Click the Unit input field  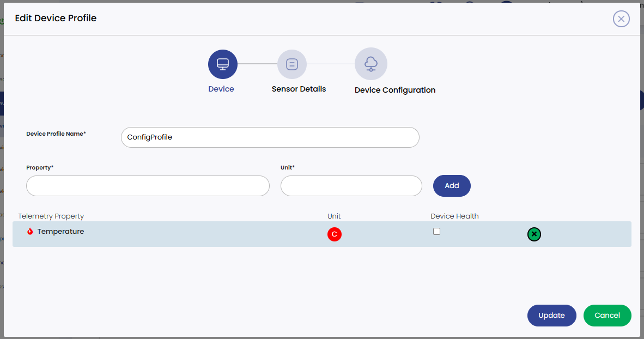click(x=351, y=186)
